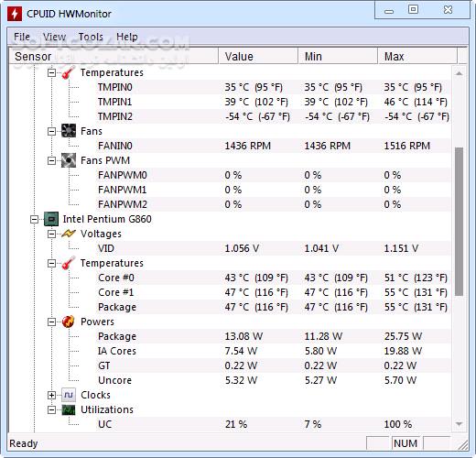Image resolution: width=476 pixels, height=458 pixels.
Task: Collapse the Fans node
Action: (x=52, y=131)
